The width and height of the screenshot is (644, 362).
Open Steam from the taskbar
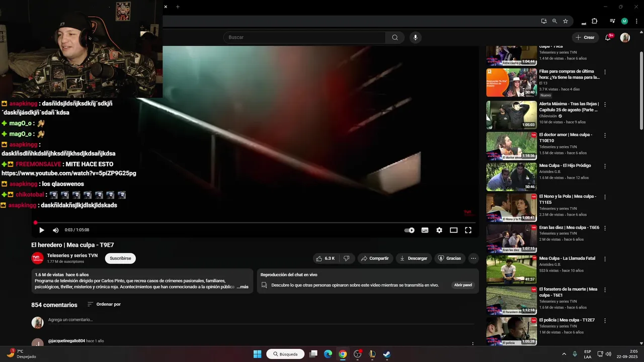point(386,354)
